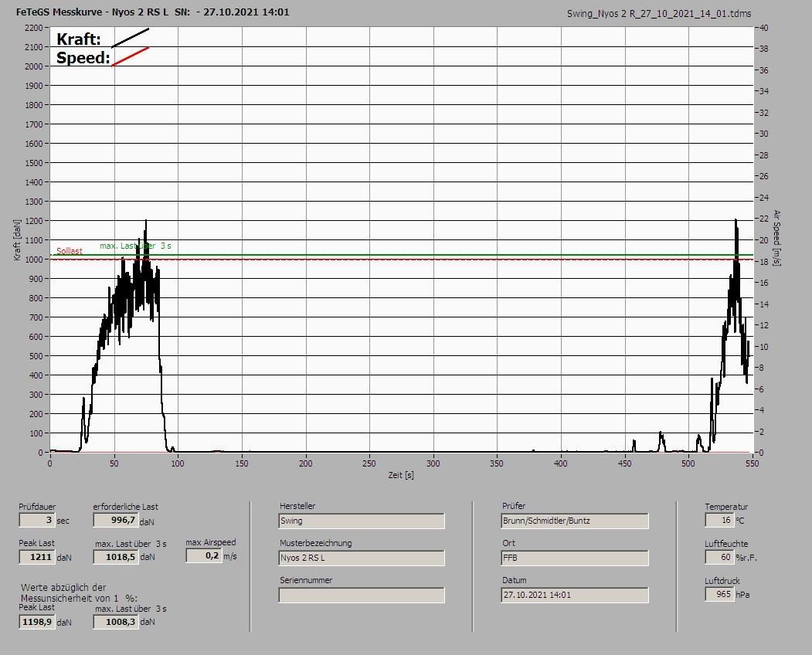Select the Prüfer field Brunn/Schmidtler/Buntz
The image size is (812, 655).
[x=574, y=521]
